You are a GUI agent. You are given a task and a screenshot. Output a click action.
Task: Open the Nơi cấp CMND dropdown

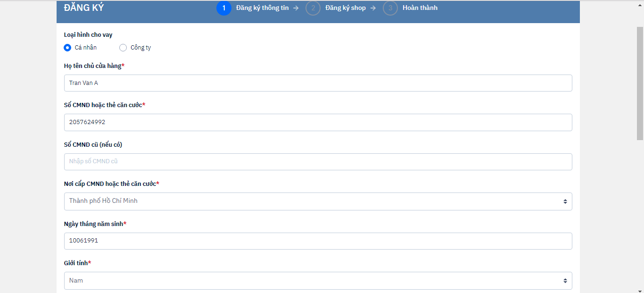(x=318, y=201)
